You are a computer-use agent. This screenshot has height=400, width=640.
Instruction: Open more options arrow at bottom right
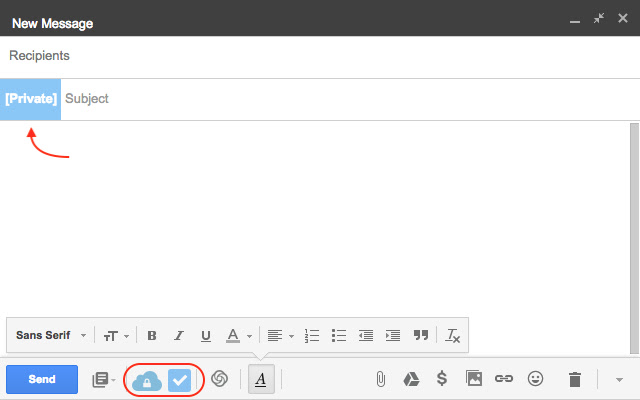point(619,380)
